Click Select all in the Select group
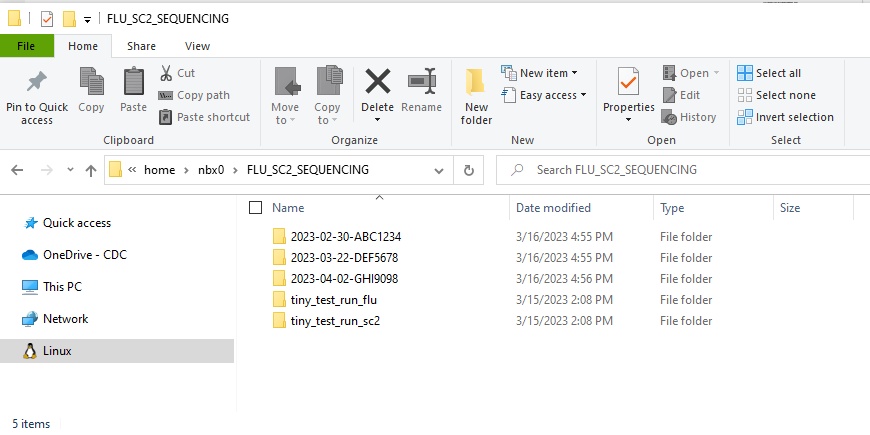Screen dimensions: 870x435 pos(769,73)
